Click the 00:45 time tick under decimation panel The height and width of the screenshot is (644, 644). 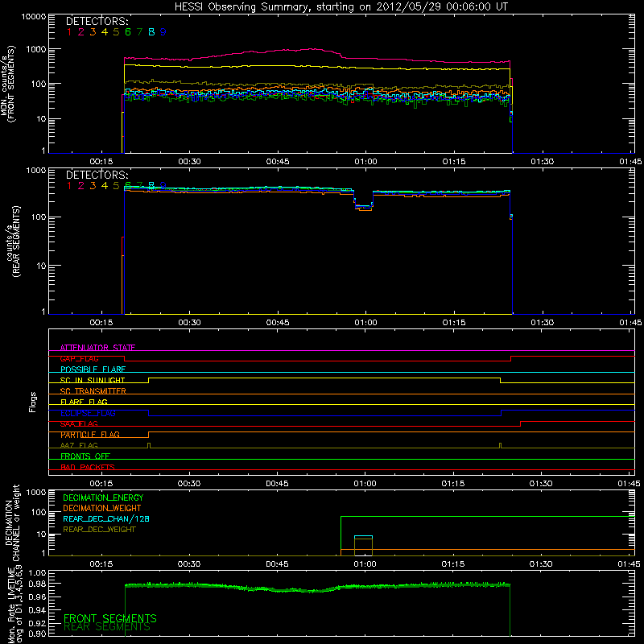point(277,564)
